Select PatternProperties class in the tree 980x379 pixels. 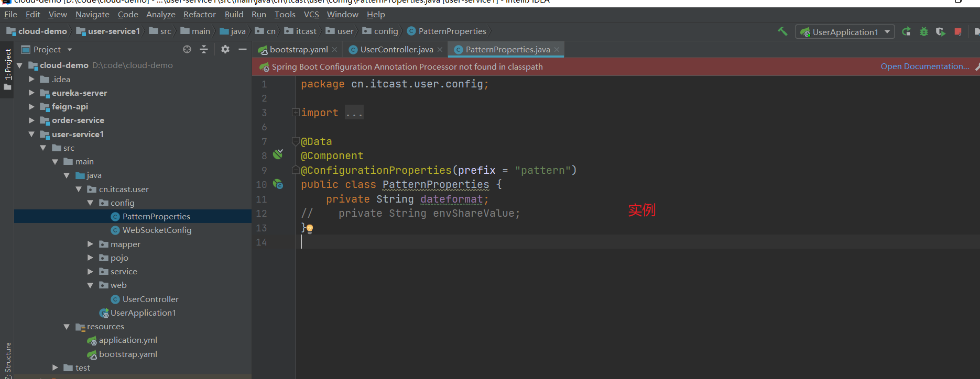point(156,217)
